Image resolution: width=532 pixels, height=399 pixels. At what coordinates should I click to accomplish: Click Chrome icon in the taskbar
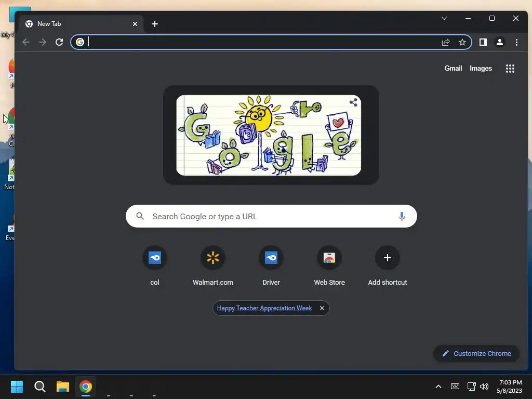(x=86, y=387)
